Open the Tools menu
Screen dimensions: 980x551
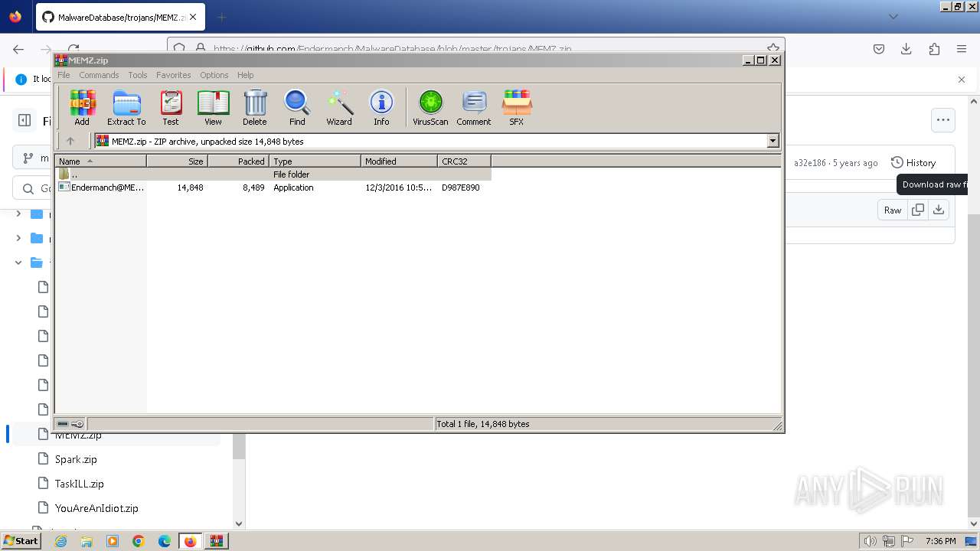[x=138, y=75]
